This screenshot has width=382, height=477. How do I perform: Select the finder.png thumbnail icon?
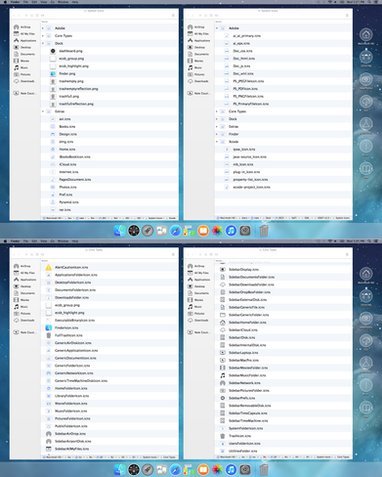point(53,74)
